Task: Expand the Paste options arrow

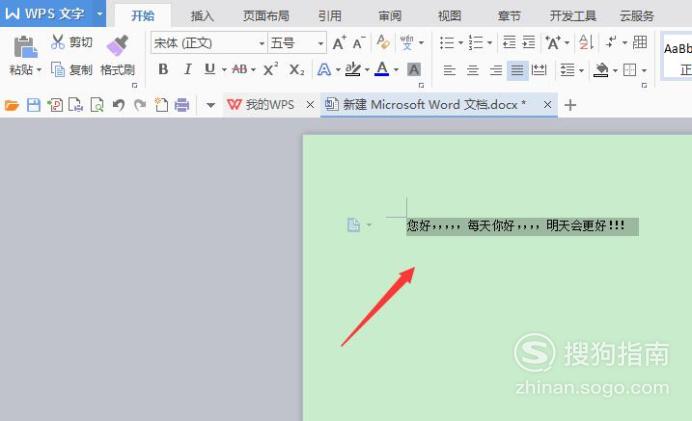Action: tap(39, 70)
